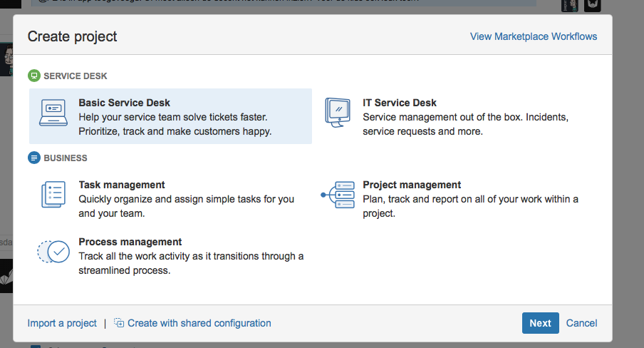
Task: Click the blue Business category icon
Action: click(34, 158)
